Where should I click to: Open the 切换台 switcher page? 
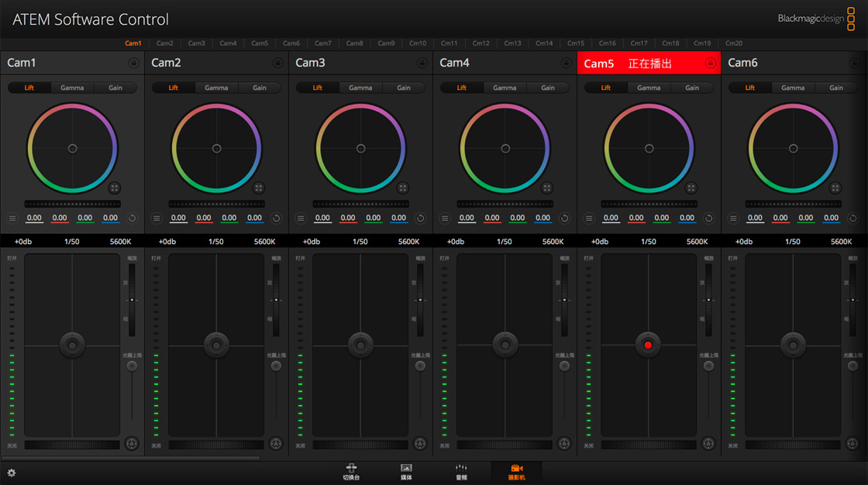click(x=351, y=472)
